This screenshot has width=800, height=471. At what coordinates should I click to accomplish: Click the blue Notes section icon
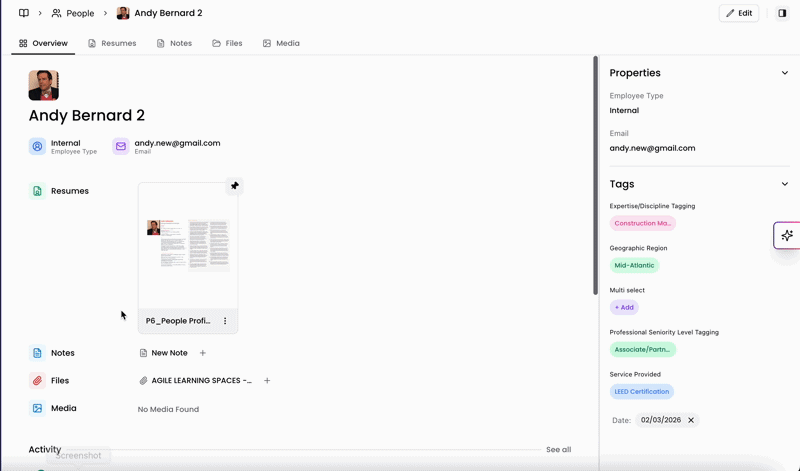pos(37,353)
